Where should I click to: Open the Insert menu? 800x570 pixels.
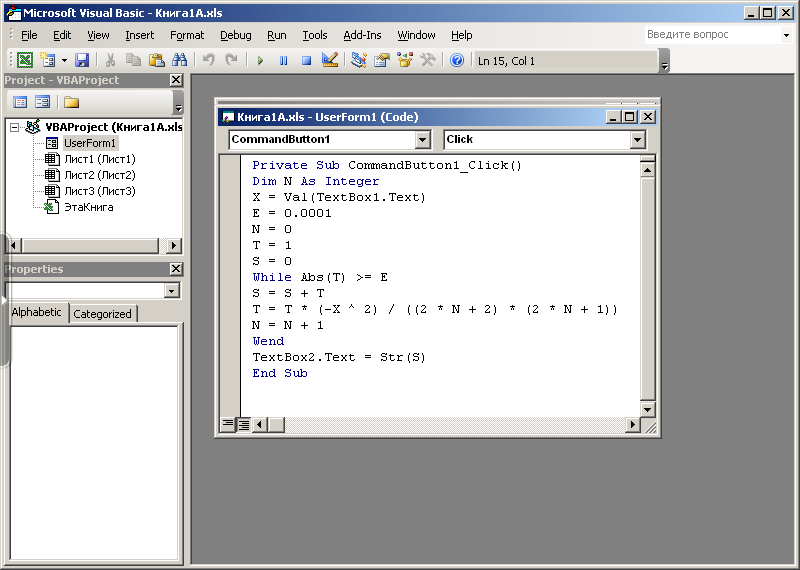tap(139, 35)
